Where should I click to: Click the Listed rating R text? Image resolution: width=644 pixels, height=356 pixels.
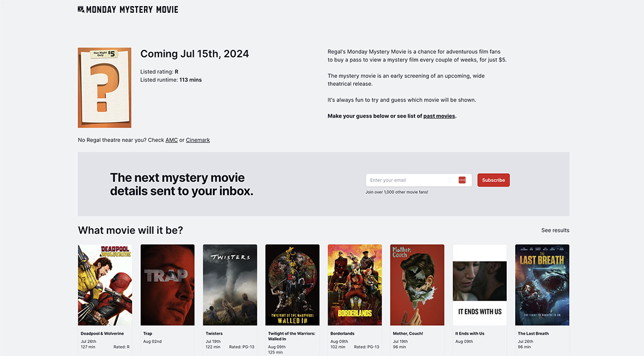160,72
